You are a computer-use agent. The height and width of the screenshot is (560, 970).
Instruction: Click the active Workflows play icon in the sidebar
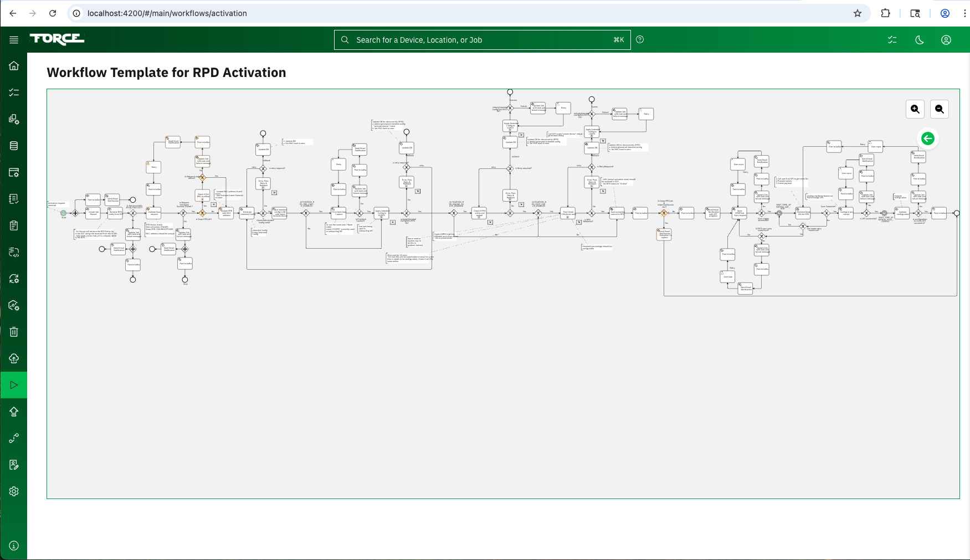14,384
